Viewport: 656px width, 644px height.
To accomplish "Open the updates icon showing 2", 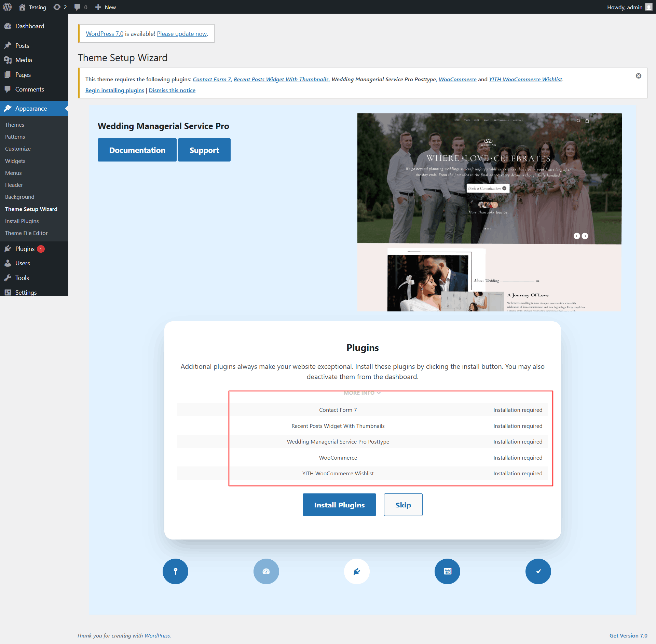I will pos(60,7).
